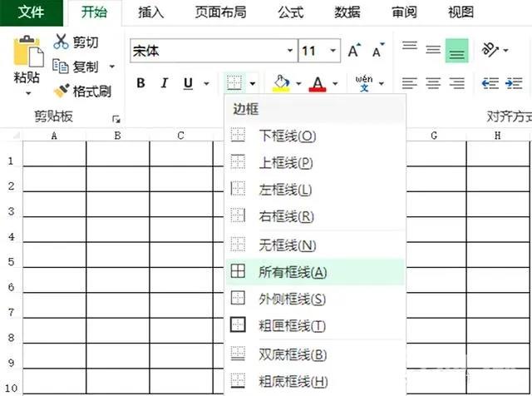Open the font size dropdown

[x=333, y=51]
